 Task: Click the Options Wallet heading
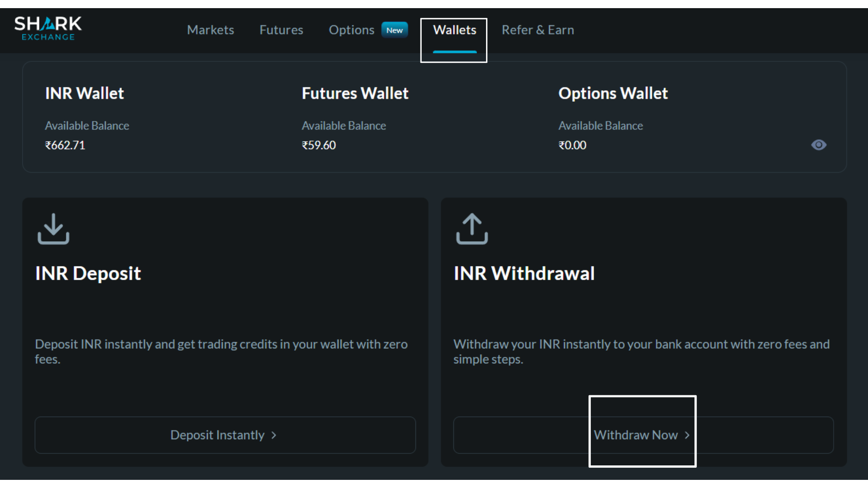(x=613, y=94)
